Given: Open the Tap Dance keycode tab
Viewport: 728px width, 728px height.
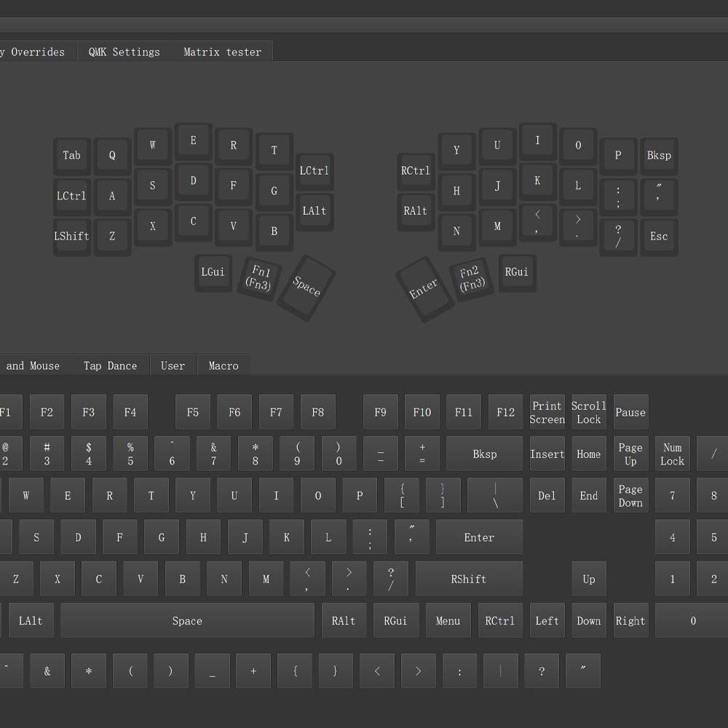Looking at the screenshot, I should click(x=110, y=365).
